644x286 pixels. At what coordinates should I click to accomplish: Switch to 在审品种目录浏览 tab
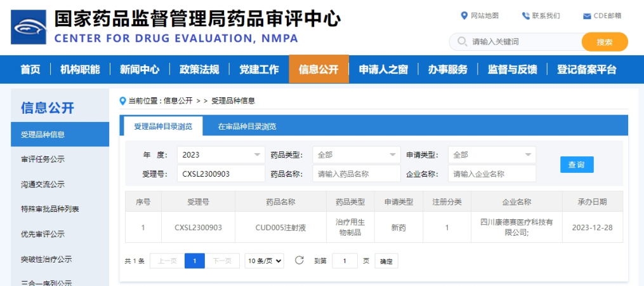247,126
